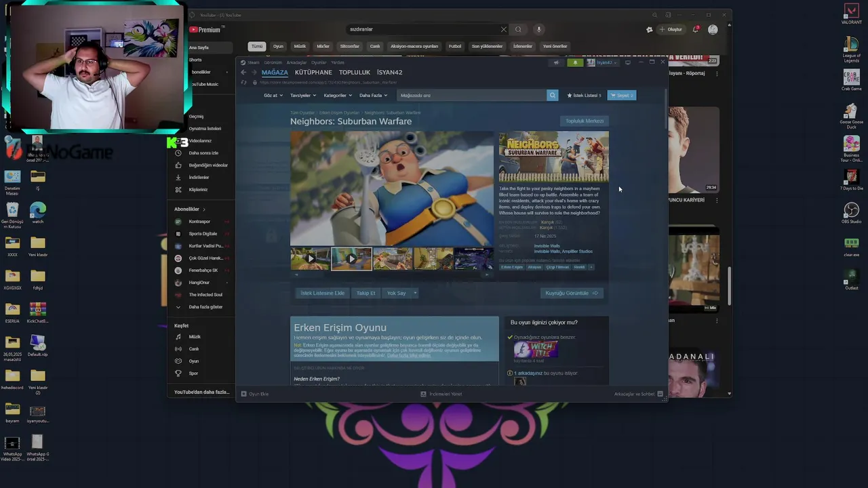The width and height of the screenshot is (868, 488).
Task: Click the media strip's right scroll arrow
Action: pyautogui.click(x=487, y=274)
